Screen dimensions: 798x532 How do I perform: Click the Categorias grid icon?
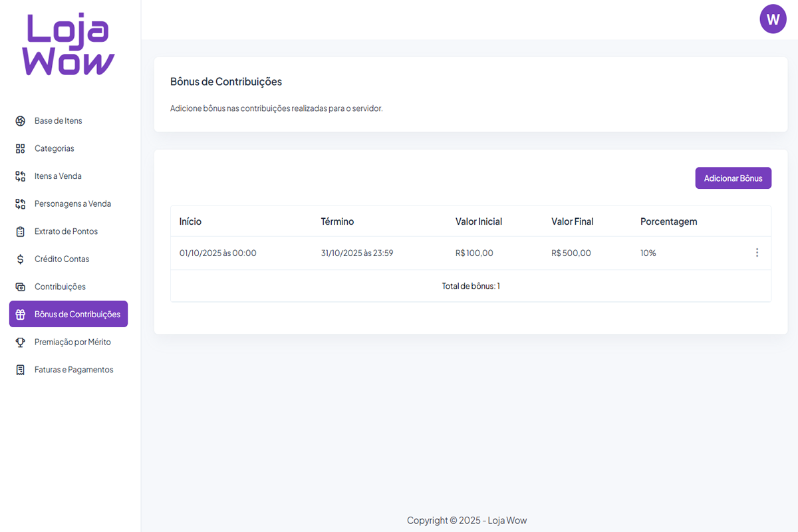coord(20,149)
